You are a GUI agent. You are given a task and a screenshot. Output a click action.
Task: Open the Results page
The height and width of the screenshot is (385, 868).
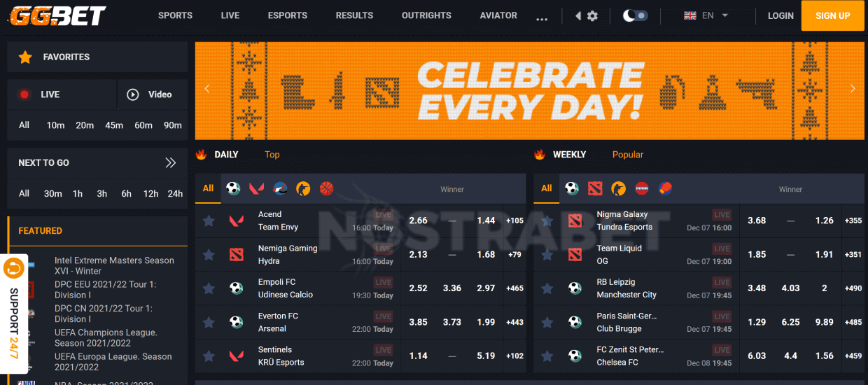354,15
